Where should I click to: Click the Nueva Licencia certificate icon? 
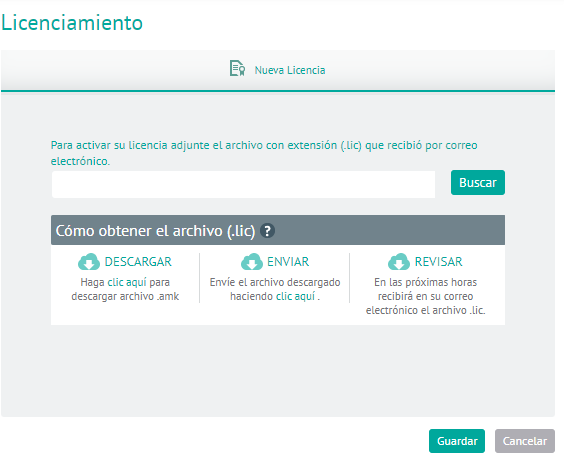237,68
